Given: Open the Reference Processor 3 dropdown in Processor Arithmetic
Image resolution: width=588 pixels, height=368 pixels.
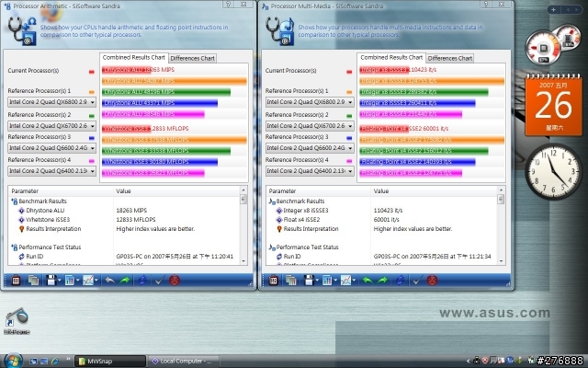Looking at the screenshot, I should pos(51,148).
